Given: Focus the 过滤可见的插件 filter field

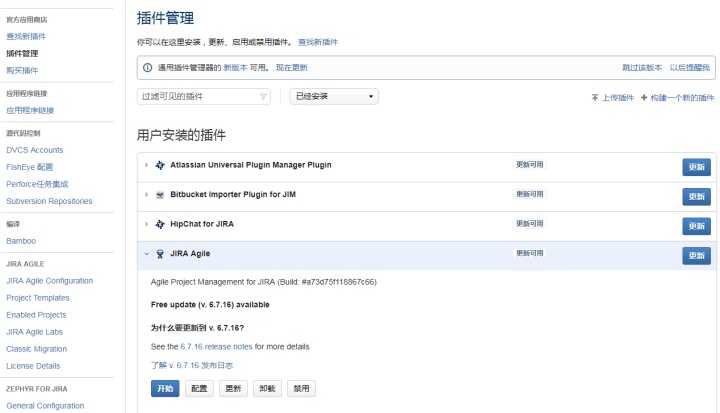Looking at the screenshot, I should coord(203,96).
